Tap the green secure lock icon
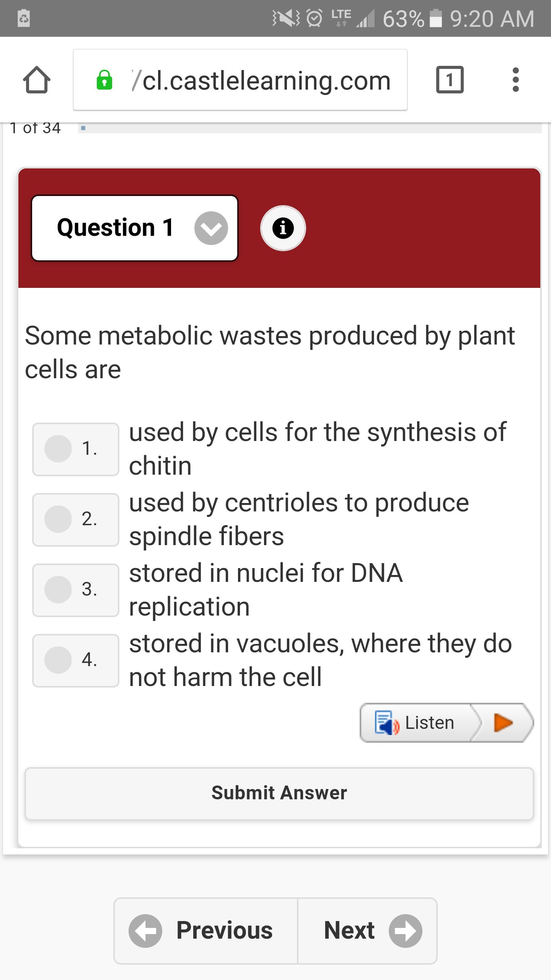The height and width of the screenshot is (980, 551). pos(104,80)
